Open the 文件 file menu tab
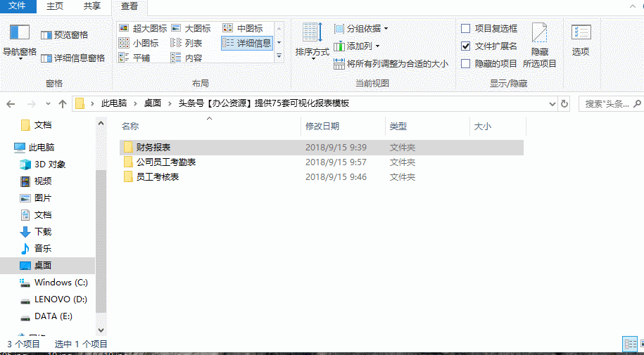The height and width of the screenshot is (355, 644). 18,6
